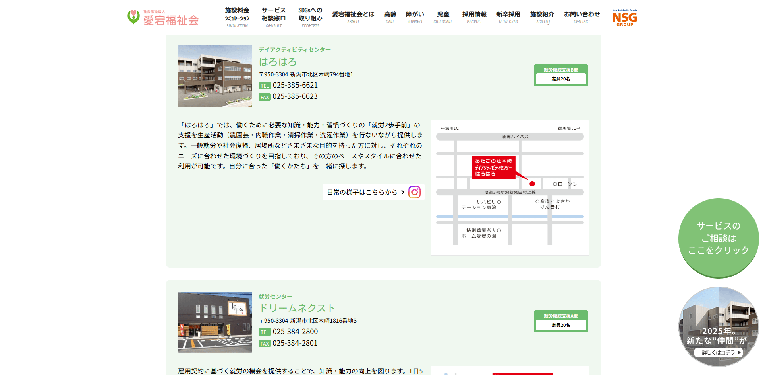Open the 施設料金 nav menu item
Image resolution: width=767 pixels, height=375 pixels.
pos(237,18)
